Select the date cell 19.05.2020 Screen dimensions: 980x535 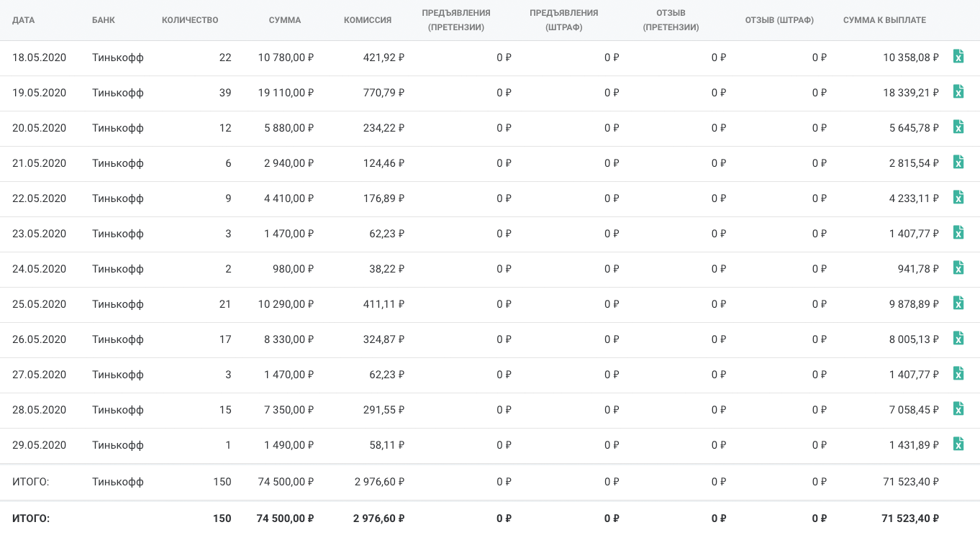coord(39,93)
